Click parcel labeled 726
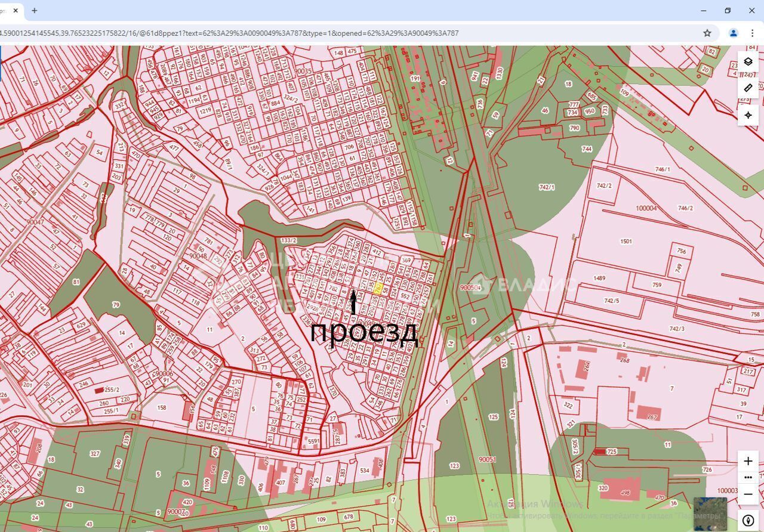 click(x=707, y=470)
